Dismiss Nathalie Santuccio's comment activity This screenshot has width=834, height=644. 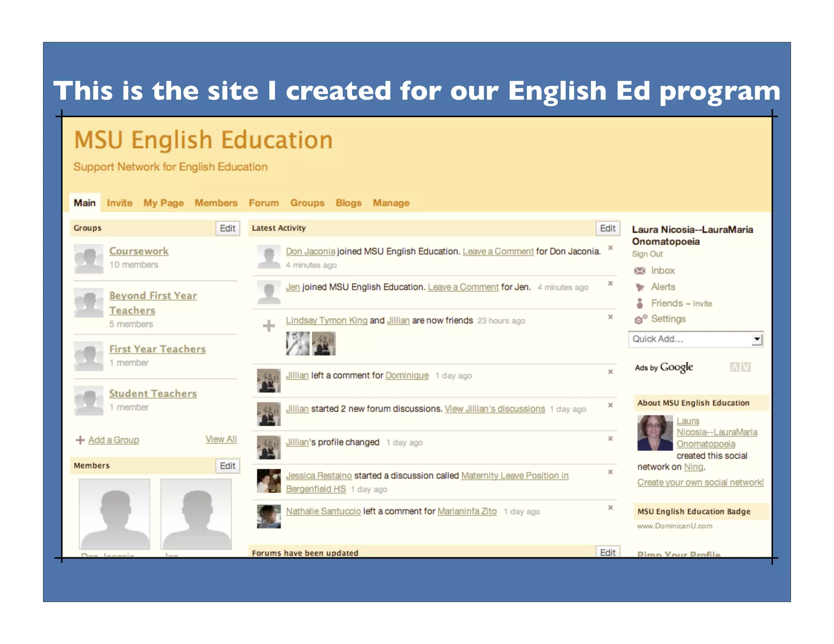coord(610,508)
